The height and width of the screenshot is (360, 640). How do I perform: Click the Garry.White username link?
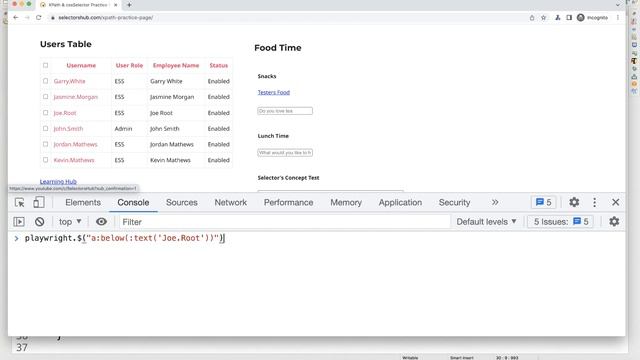point(69,81)
